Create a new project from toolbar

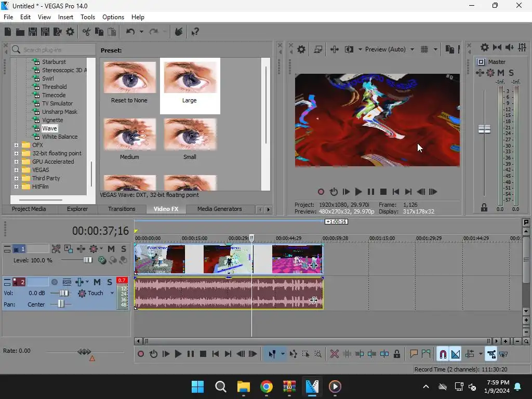8,32
